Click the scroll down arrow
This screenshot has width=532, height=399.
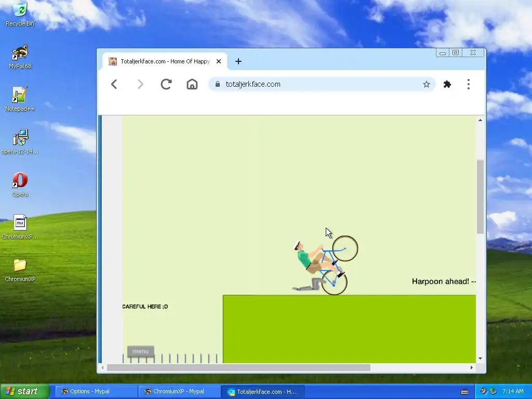[x=480, y=358]
